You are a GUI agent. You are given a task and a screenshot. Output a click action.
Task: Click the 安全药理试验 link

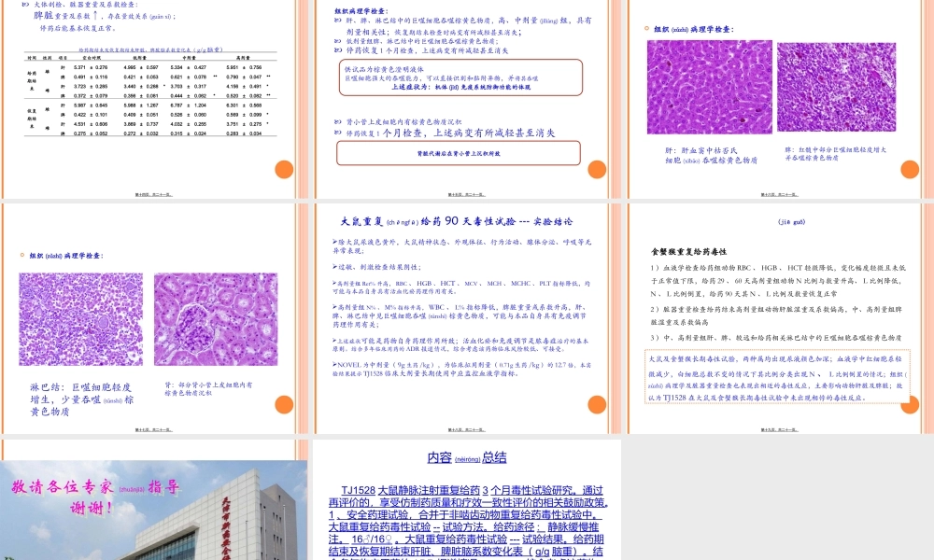[378, 514]
